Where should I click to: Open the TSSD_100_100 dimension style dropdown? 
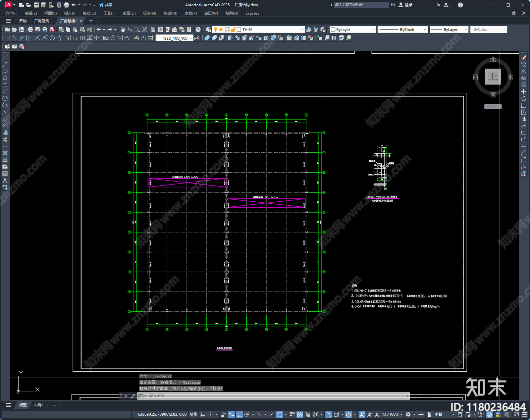190,38
